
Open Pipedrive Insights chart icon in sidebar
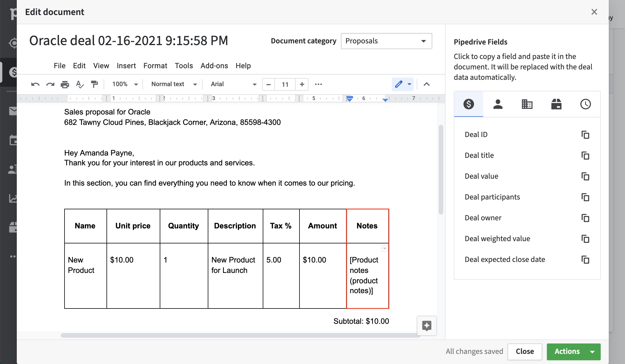pyautogui.click(x=13, y=198)
